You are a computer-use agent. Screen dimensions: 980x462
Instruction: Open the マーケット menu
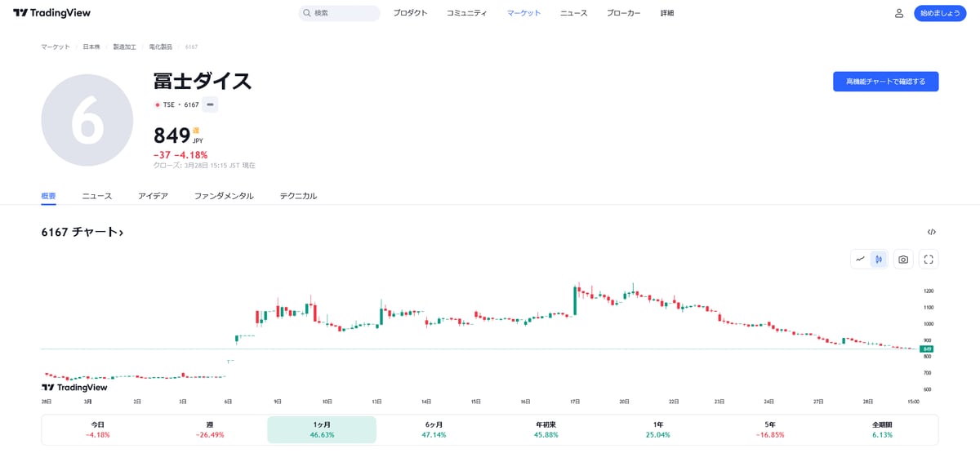click(x=523, y=13)
